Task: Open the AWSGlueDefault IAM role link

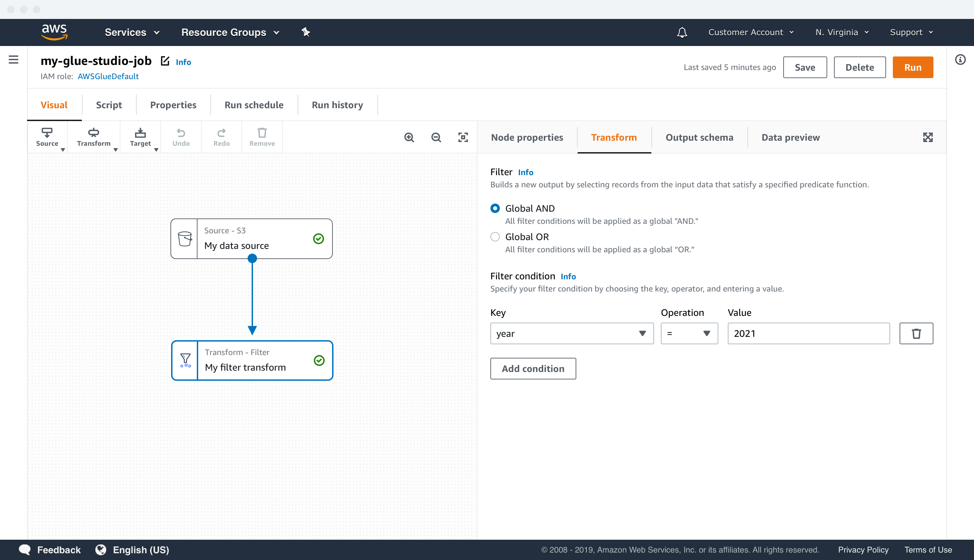Action: tap(108, 76)
